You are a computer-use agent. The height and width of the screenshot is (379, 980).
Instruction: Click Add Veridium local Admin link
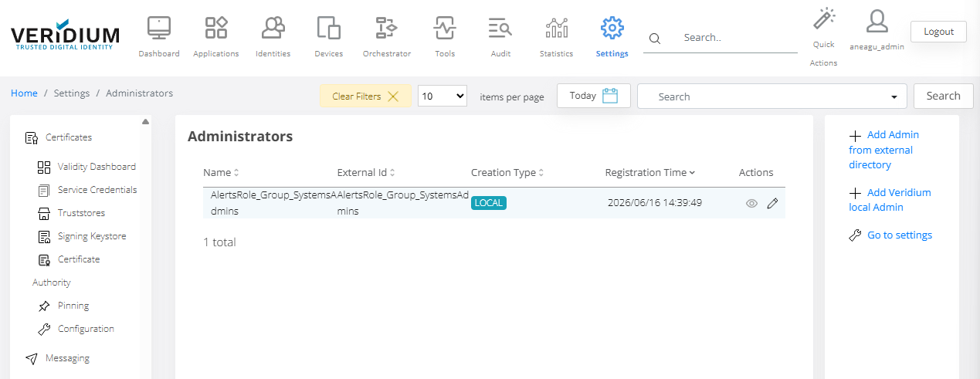[890, 200]
